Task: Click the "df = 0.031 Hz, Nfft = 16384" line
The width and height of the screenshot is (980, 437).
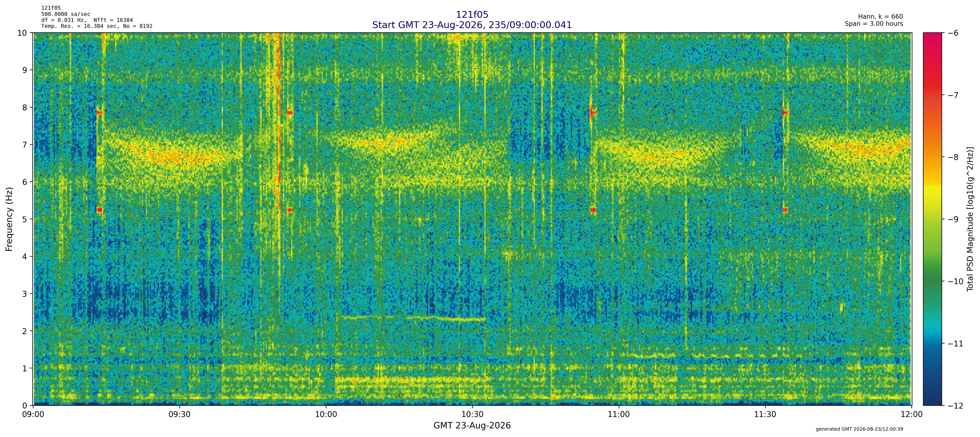Action: click(x=87, y=20)
